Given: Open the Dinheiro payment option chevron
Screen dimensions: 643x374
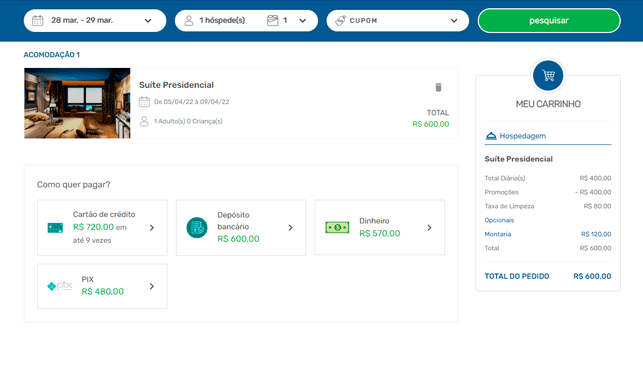Looking at the screenshot, I should pyautogui.click(x=429, y=228).
